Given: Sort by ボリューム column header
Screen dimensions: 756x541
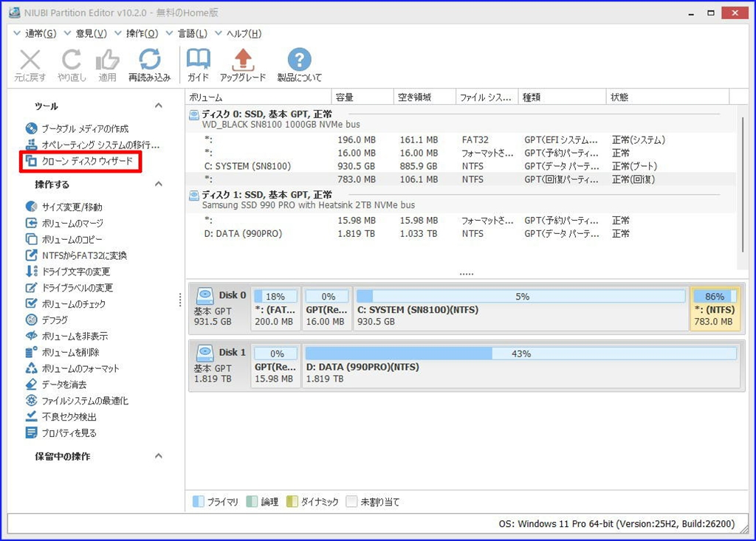Looking at the screenshot, I should tap(258, 97).
